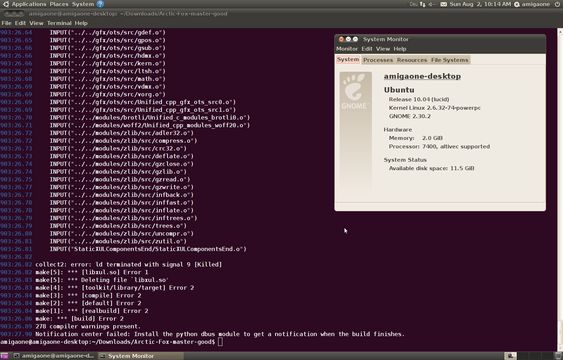This screenshot has width=563, height=360.
Task: Click the collect2 ld terminated error line
Action: 129,265
